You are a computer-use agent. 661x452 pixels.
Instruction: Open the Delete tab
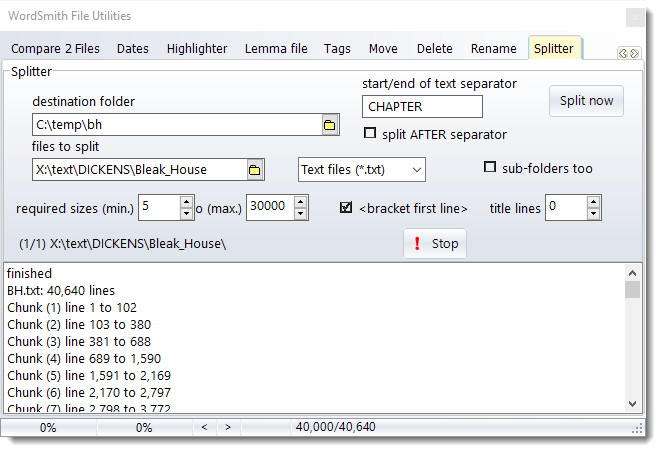tap(435, 49)
